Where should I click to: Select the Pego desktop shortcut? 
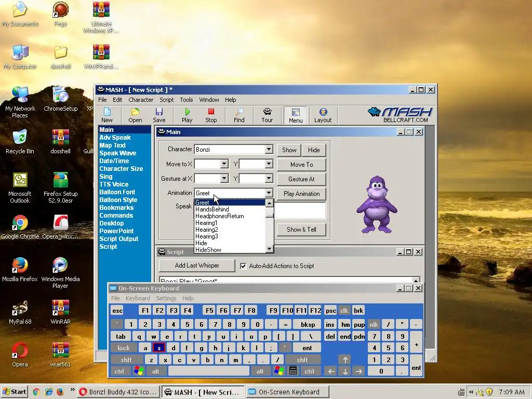coord(60,14)
